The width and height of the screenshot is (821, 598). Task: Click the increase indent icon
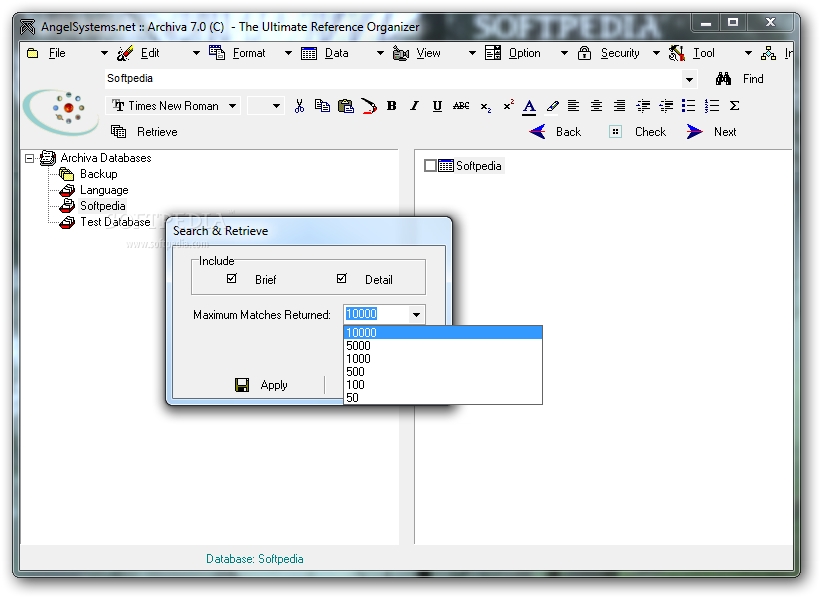[x=666, y=106]
